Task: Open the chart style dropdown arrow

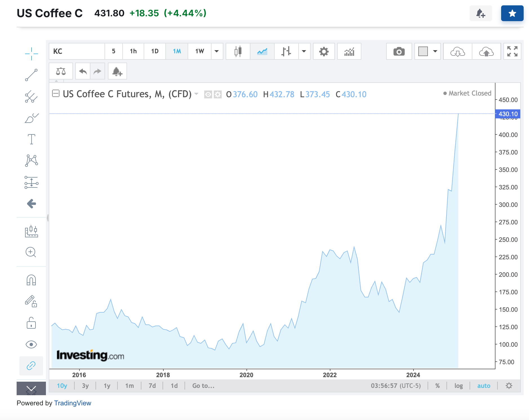Action: [304, 52]
